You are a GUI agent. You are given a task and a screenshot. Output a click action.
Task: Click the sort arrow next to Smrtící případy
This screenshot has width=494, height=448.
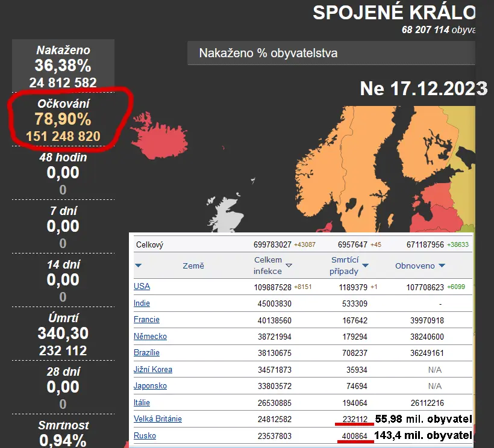[x=365, y=266]
